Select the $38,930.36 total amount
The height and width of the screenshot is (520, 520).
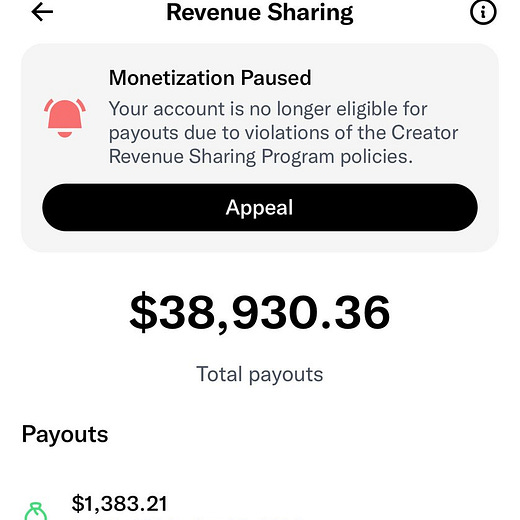(260, 312)
